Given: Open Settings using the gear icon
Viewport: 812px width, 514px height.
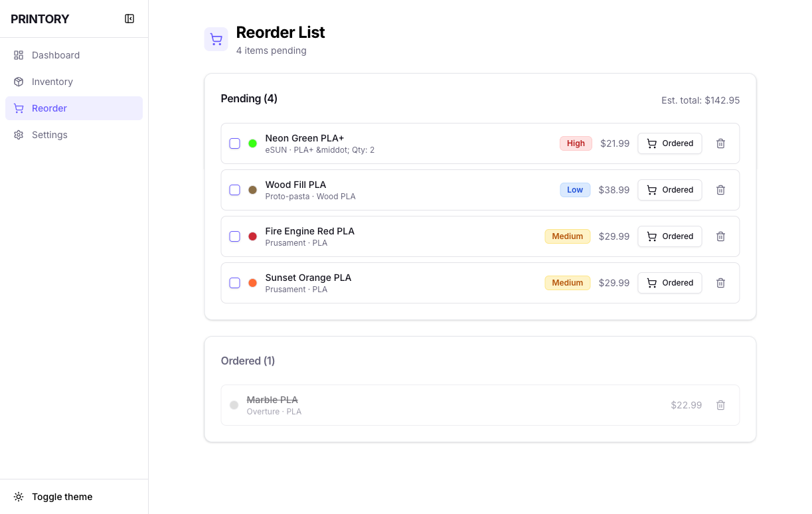Looking at the screenshot, I should point(19,134).
